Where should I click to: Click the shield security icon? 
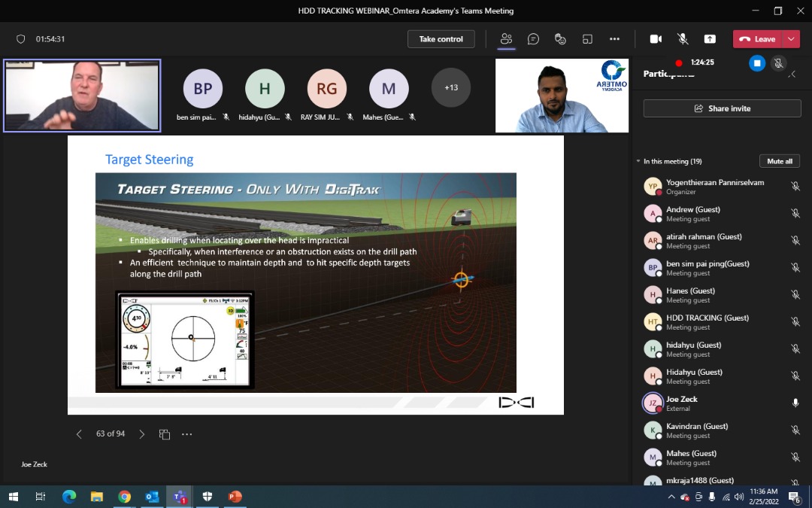pos(21,39)
